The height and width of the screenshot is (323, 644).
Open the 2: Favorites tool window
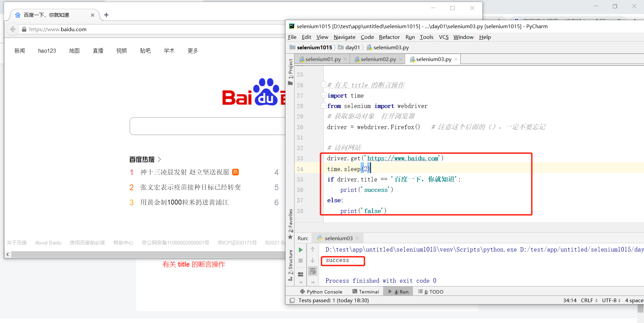(290, 221)
